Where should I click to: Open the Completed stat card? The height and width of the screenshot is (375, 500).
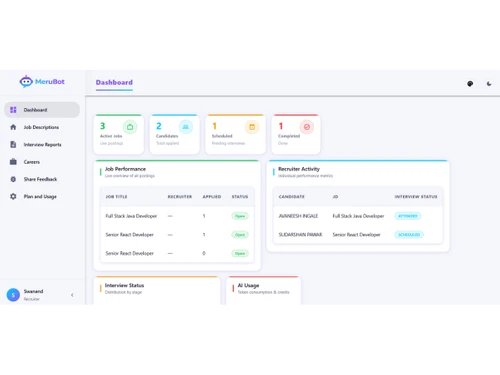[296, 134]
